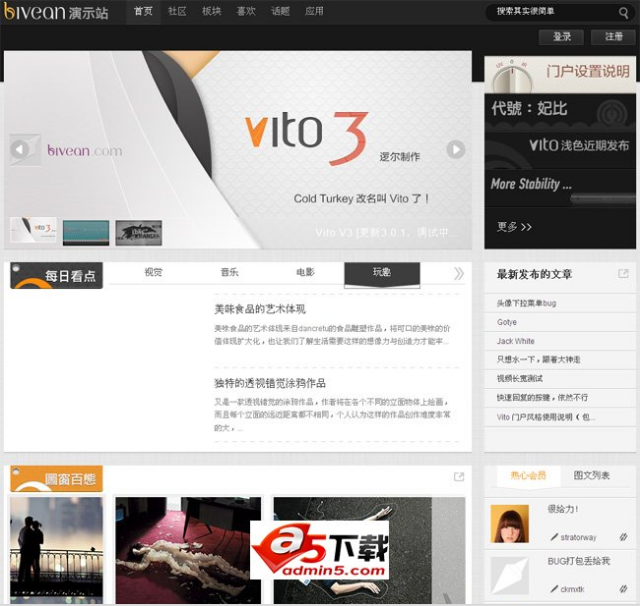This screenshot has width=640, height=606.
Task: Switch to the 图文列表 tab
Action: pos(591,475)
